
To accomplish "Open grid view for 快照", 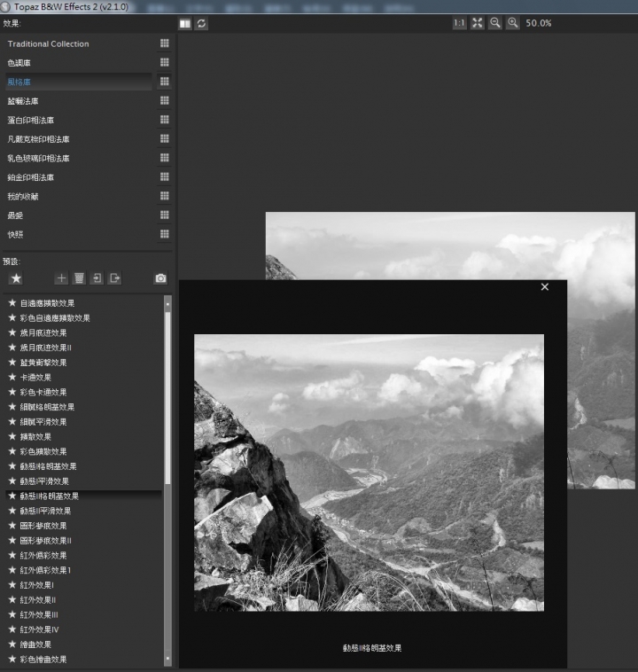I will [165, 234].
